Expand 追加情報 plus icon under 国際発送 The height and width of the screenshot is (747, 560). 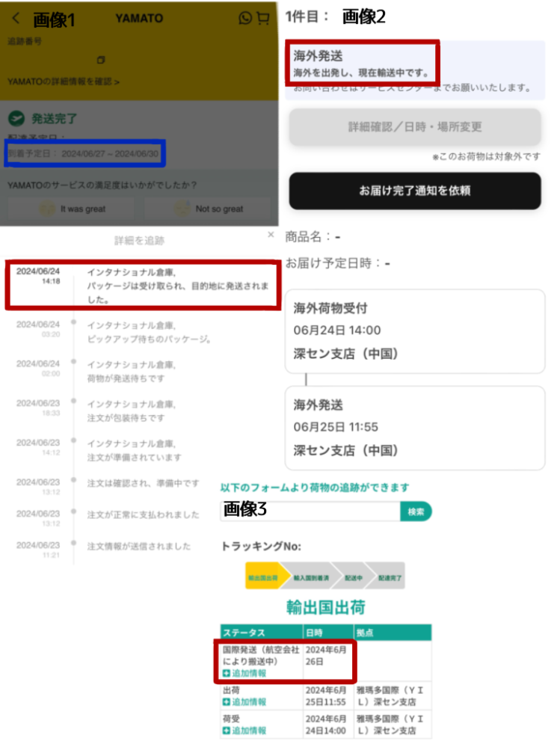[227, 673]
